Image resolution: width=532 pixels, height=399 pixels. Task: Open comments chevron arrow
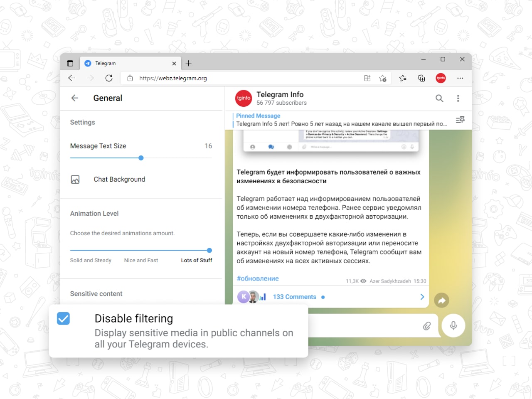click(x=422, y=297)
